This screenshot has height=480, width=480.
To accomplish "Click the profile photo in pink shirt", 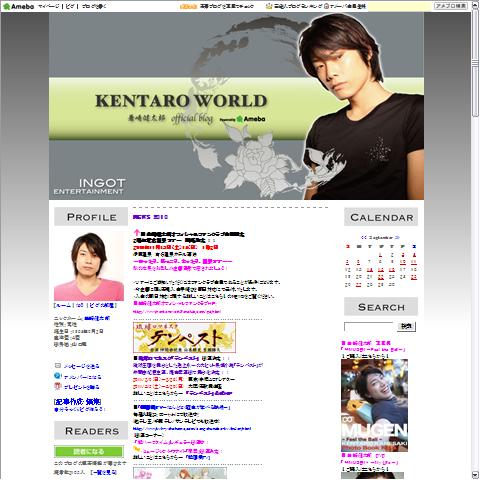I will coord(89,266).
